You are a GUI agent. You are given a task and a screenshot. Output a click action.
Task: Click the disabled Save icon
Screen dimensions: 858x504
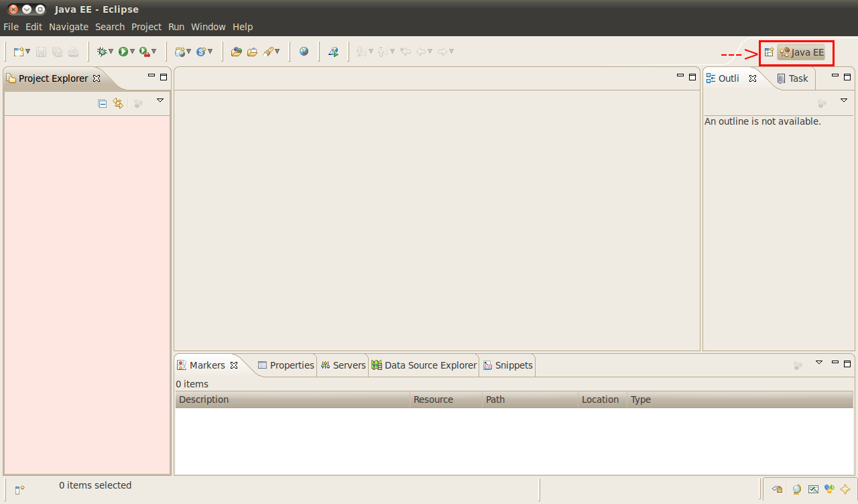[42, 52]
